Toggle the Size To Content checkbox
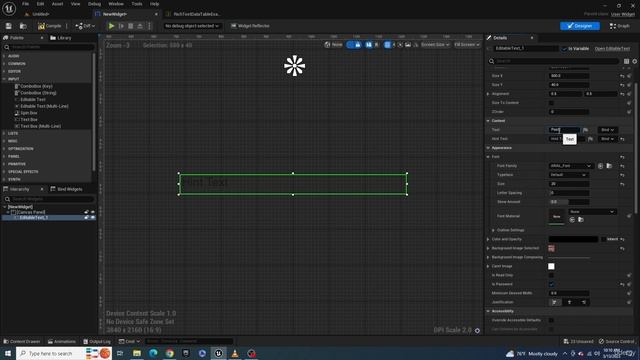Image resolution: width=640 pixels, height=360 pixels. coord(551,103)
